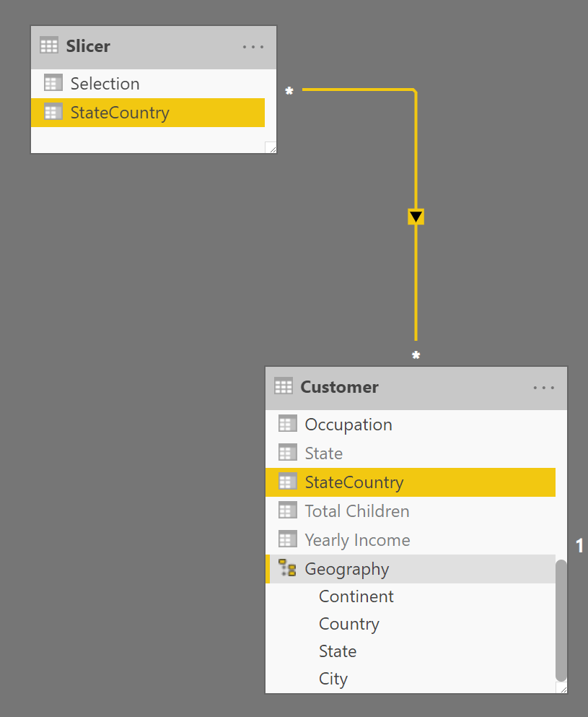588x717 pixels.
Task: Click the relationship line between the tables
Action: [416, 289]
